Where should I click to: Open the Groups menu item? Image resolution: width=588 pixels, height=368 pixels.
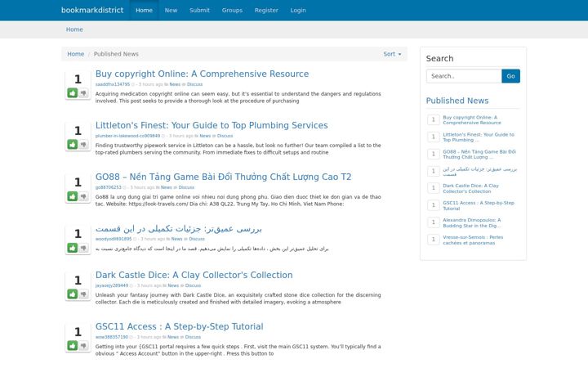pos(232,10)
